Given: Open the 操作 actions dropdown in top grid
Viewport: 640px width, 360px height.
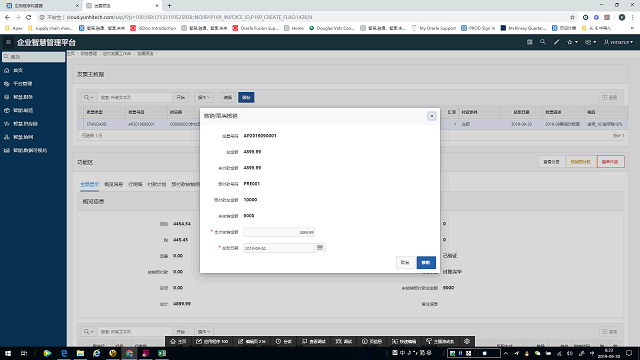Looking at the screenshot, I should point(204,98).
